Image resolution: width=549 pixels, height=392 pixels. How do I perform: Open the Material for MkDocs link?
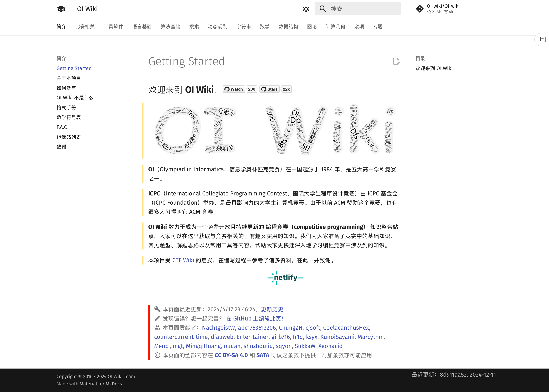[101, 384]
